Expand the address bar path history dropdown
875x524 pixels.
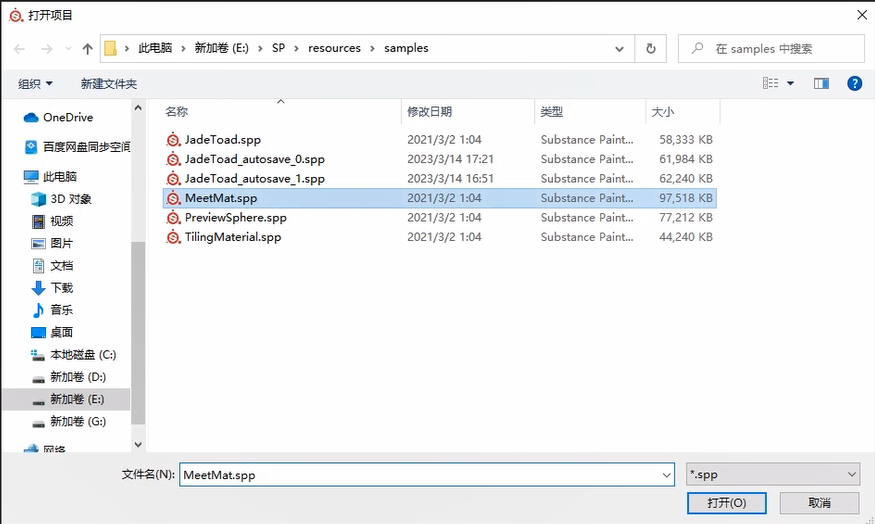pos(621,48)
